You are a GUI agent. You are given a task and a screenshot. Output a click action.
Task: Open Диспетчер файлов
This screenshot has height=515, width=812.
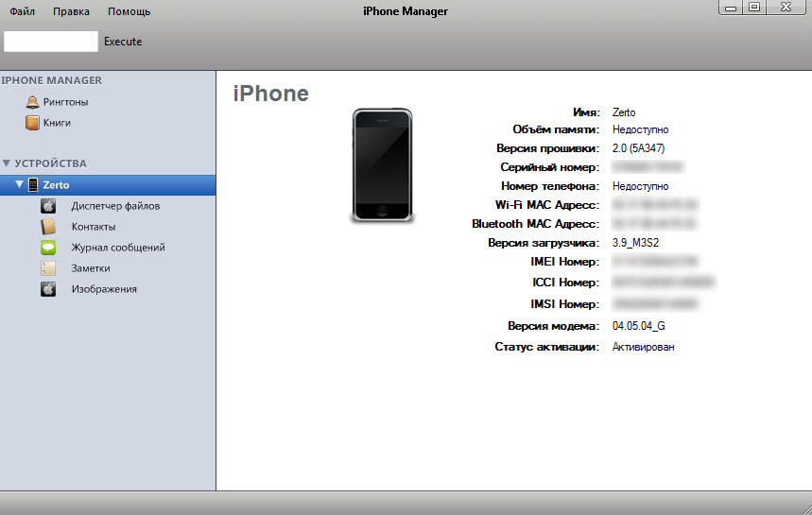point(115,206)
